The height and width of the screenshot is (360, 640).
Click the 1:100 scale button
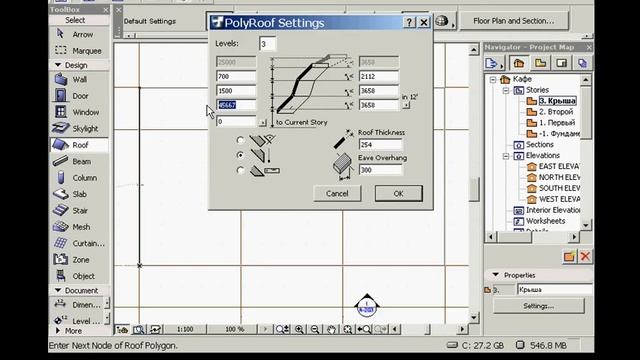[x=185, y=329]
